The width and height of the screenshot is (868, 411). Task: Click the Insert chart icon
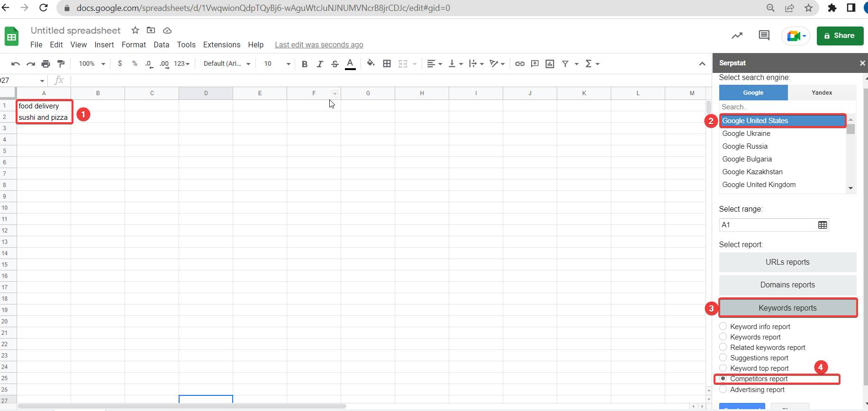coord(550,63)
